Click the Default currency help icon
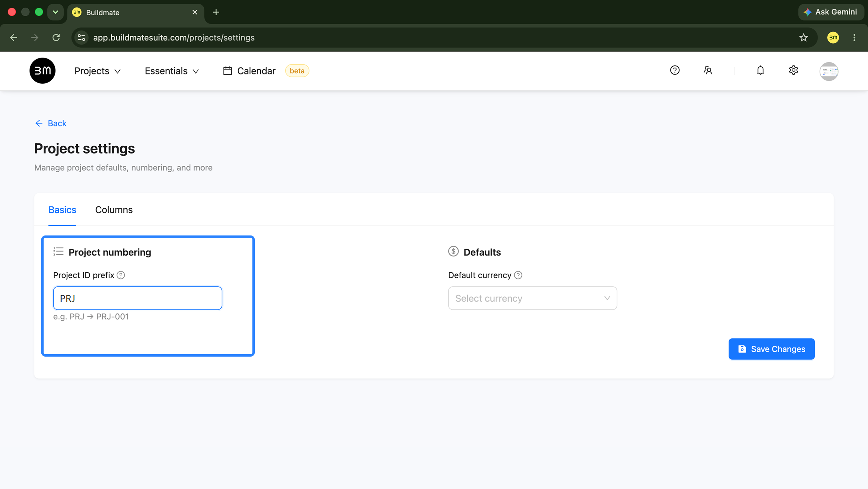 pyautogui.click(x=518, y=275)
